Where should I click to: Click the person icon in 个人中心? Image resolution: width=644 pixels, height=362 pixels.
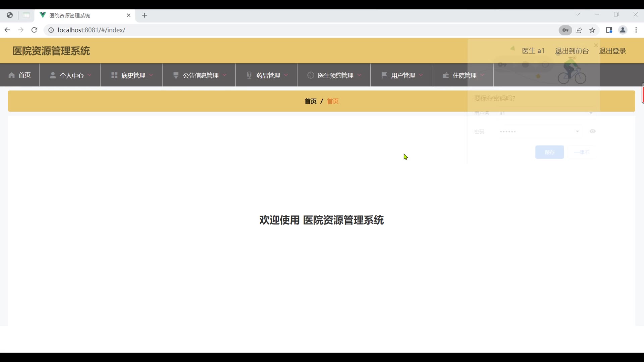pyautogui.click(x=53, y=75)
